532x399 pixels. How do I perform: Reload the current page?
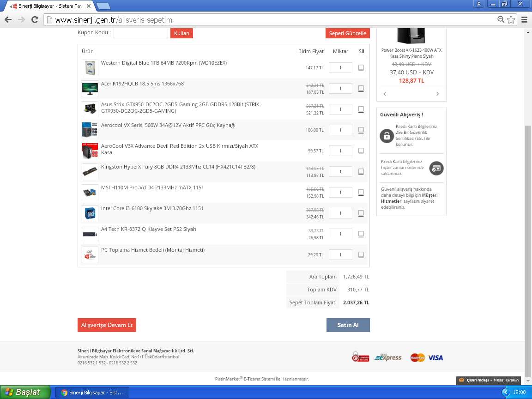[x=35, y=20]
